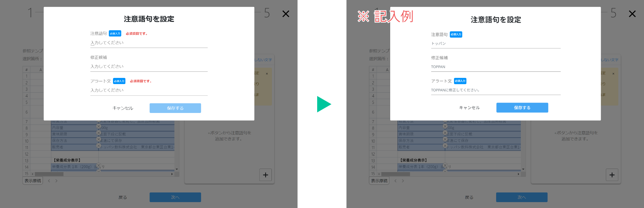Click 次へ in the 記入例 screen
The image size is (644, 208).
pos(522,197)
